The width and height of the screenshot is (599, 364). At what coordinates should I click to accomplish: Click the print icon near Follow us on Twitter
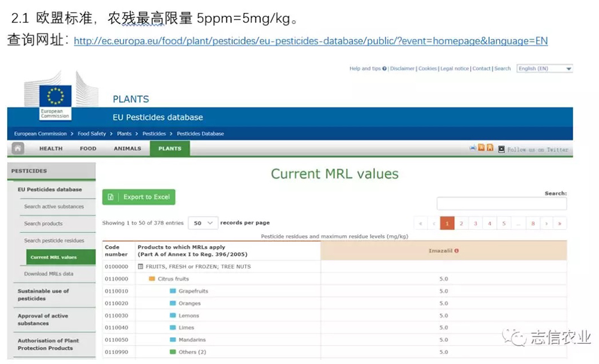coord(473,148)
